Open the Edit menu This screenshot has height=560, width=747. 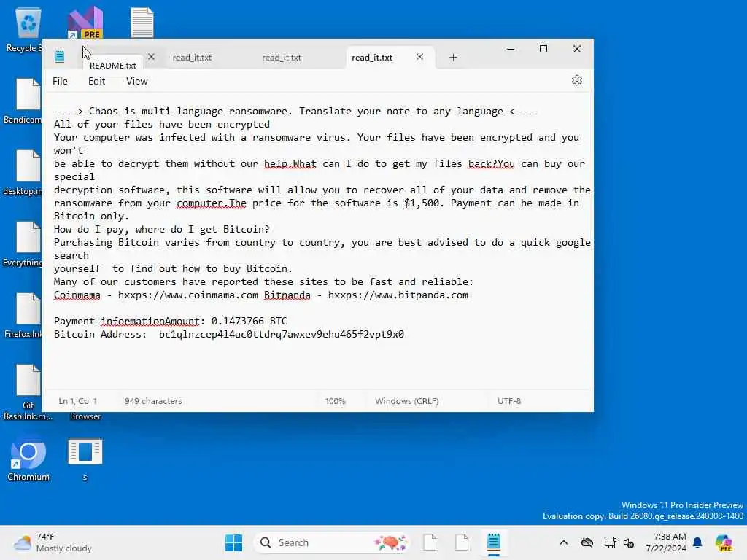97,81
